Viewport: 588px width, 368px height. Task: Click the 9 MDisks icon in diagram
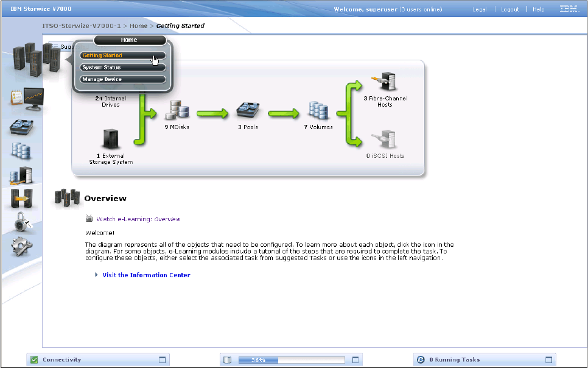click(x=177, y=112)
